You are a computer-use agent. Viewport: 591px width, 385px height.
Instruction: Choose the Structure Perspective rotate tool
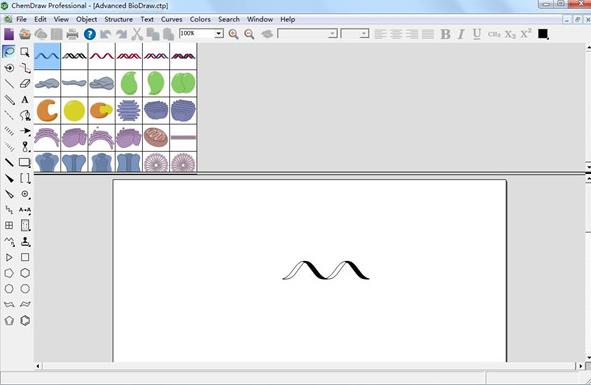point(9,68)
